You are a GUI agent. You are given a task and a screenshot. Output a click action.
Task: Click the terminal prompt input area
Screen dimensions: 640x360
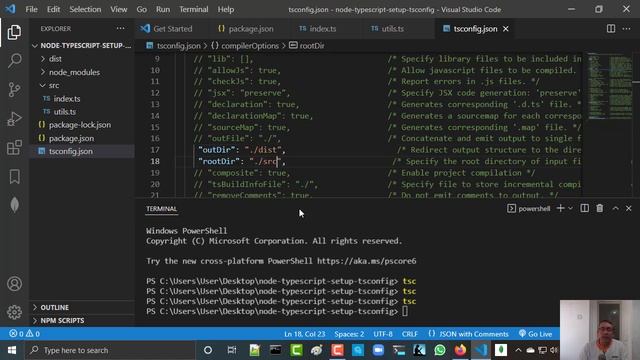[404, 311]
